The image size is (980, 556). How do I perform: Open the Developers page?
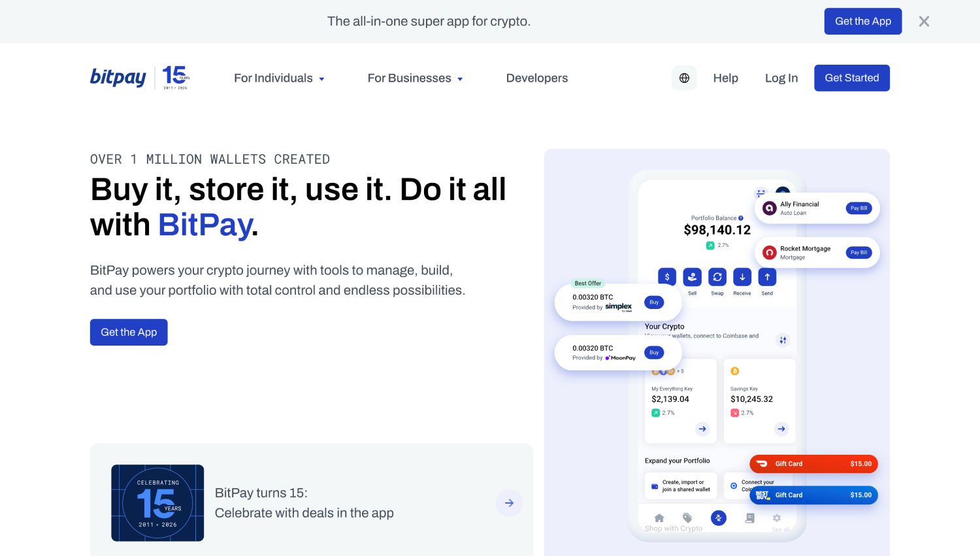pyautogui.click(x=537, y=78)
